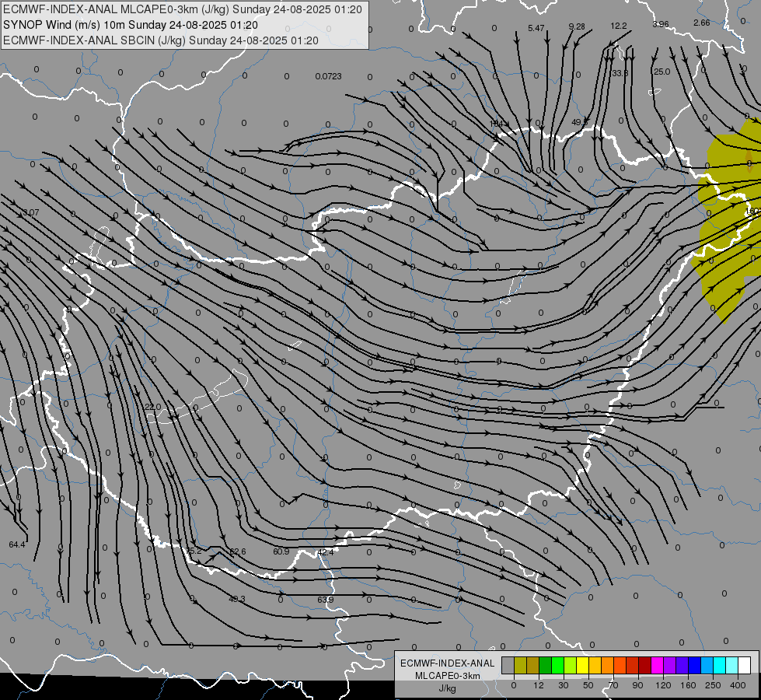
Task: Click the map value 49.3
Action: 237,599
